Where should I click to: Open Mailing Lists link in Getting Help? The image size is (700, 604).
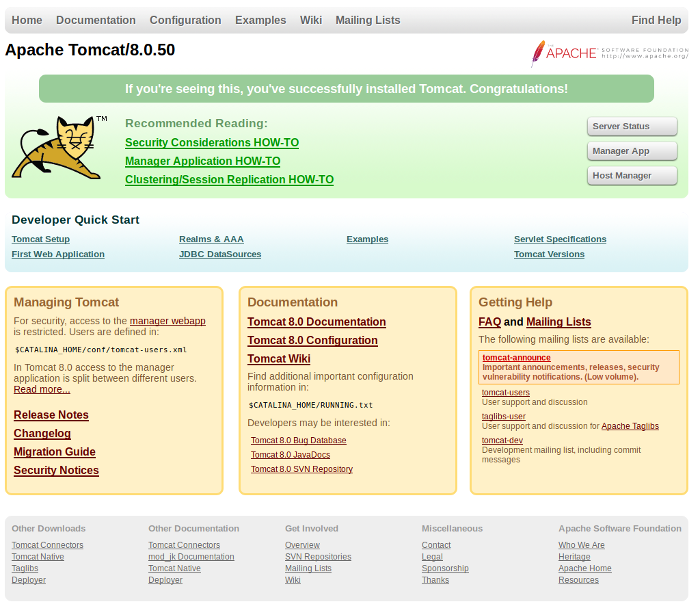point(558,322)
